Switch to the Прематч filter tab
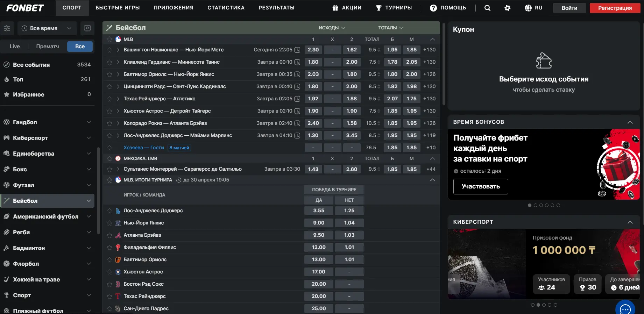The height and width of the screenshot is (314, 644). (x=48, y=47)
